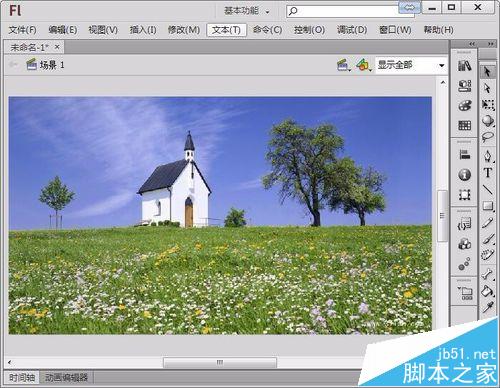Switch to the 未命名-1* document tab

click(29, 47)
